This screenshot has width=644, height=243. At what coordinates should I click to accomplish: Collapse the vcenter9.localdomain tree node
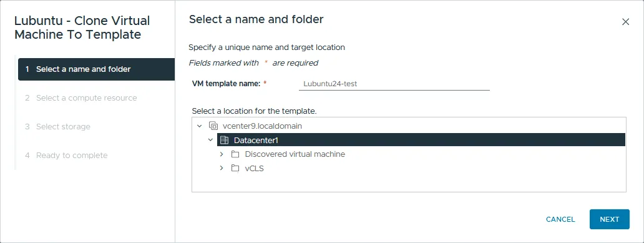[200, 126]
